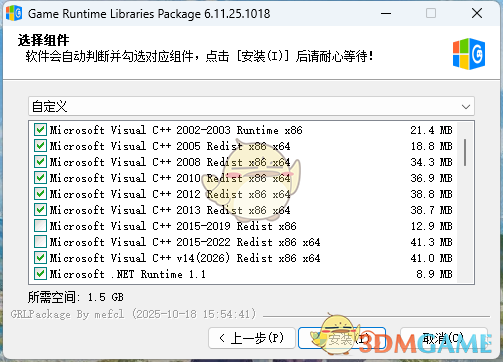
Task: Click the installer title bar app icon
Action: click(x=14, y=13)
